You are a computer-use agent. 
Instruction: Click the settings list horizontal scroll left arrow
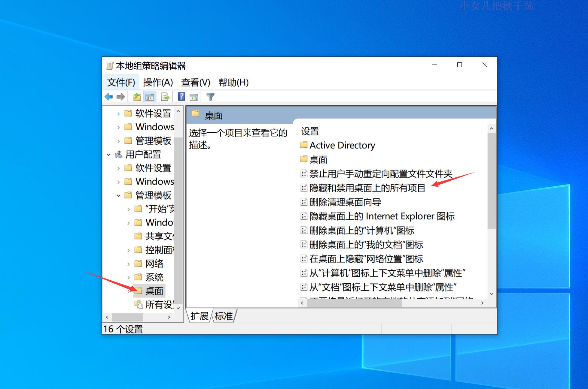[302, 303]
